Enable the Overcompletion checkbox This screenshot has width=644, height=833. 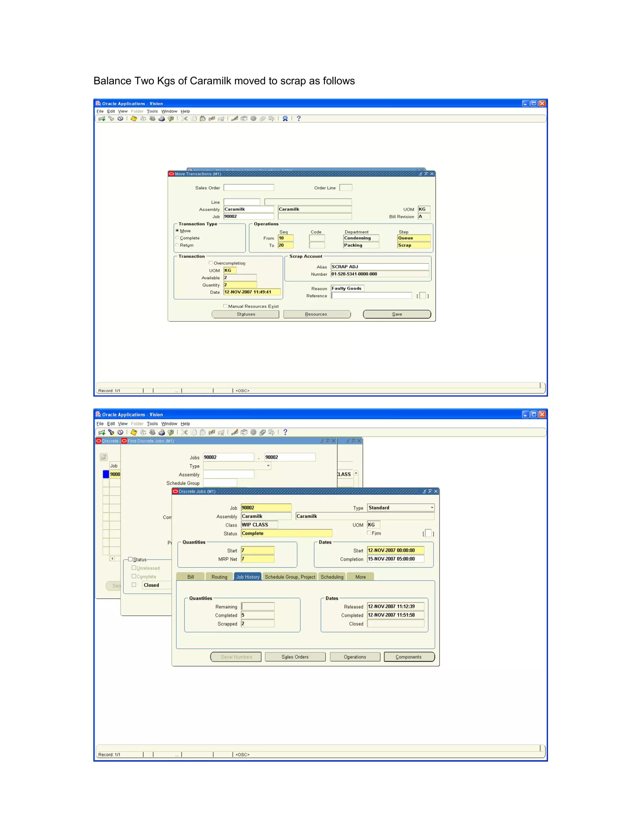point(211,263)
